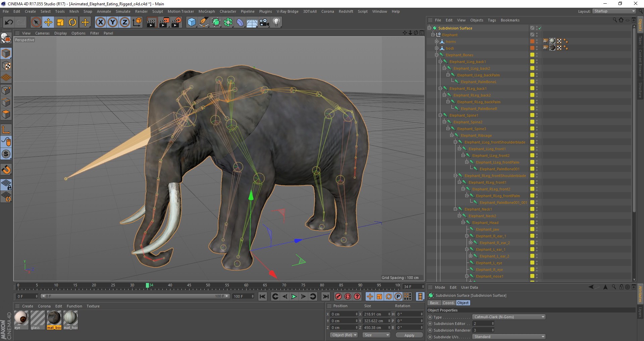
Task: Click the Subdivision Editor value field
Action: tap(483, 324)
